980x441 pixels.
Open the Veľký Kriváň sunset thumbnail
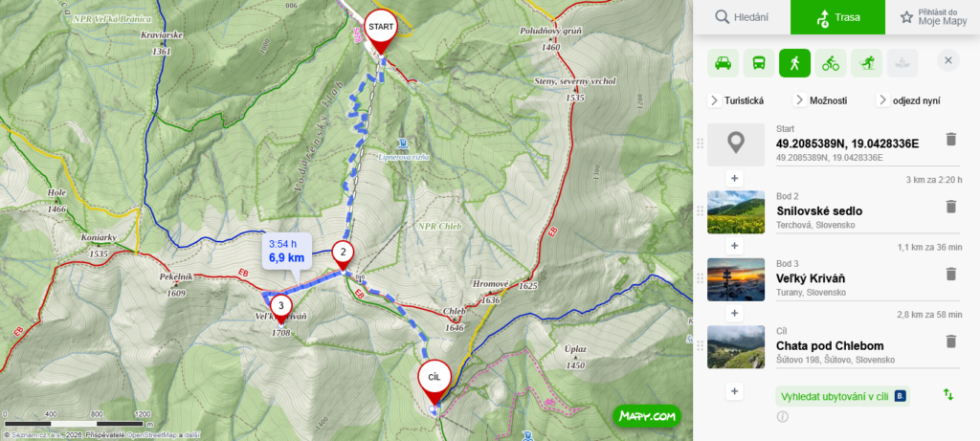click(x=736, y=279)
